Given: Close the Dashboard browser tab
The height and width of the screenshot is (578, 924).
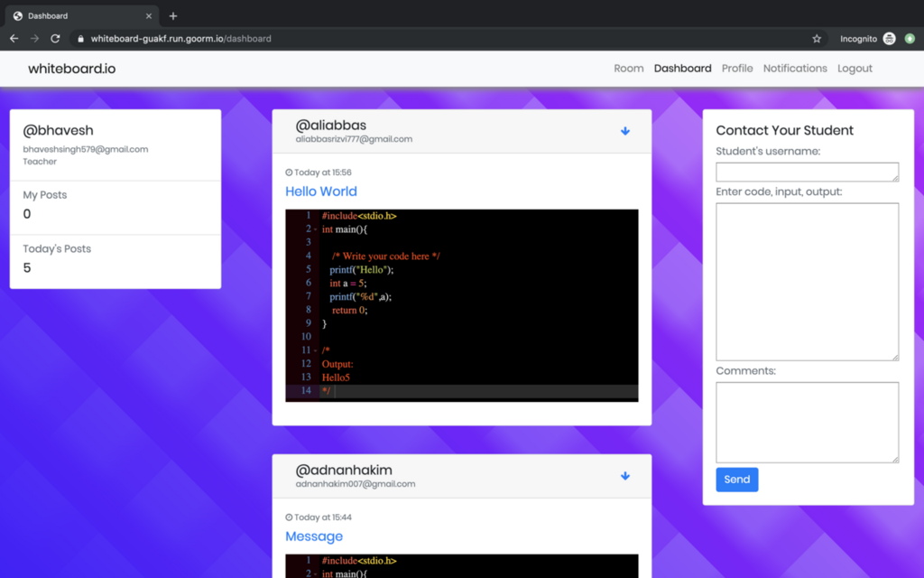Looking at the screenshot, I should coord(149,16).
